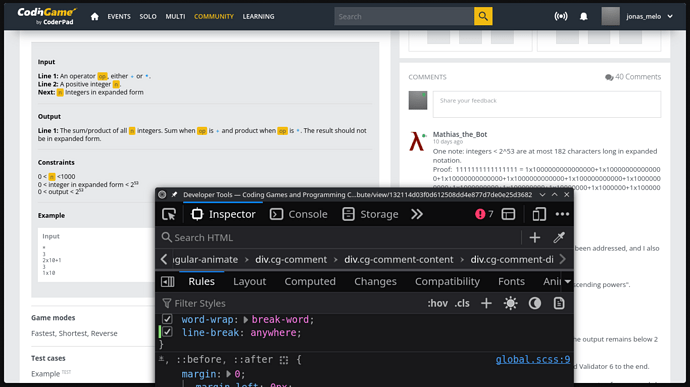Click the 40 Comments counter

point(633,77)
